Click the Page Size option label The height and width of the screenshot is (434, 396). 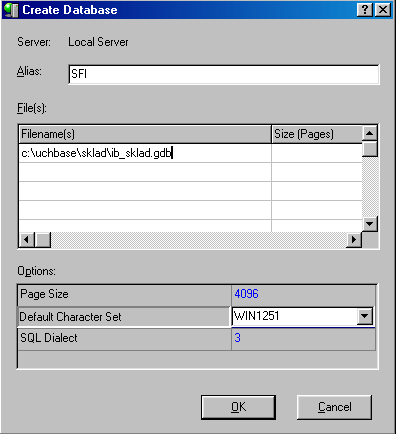tap(44, 294)
